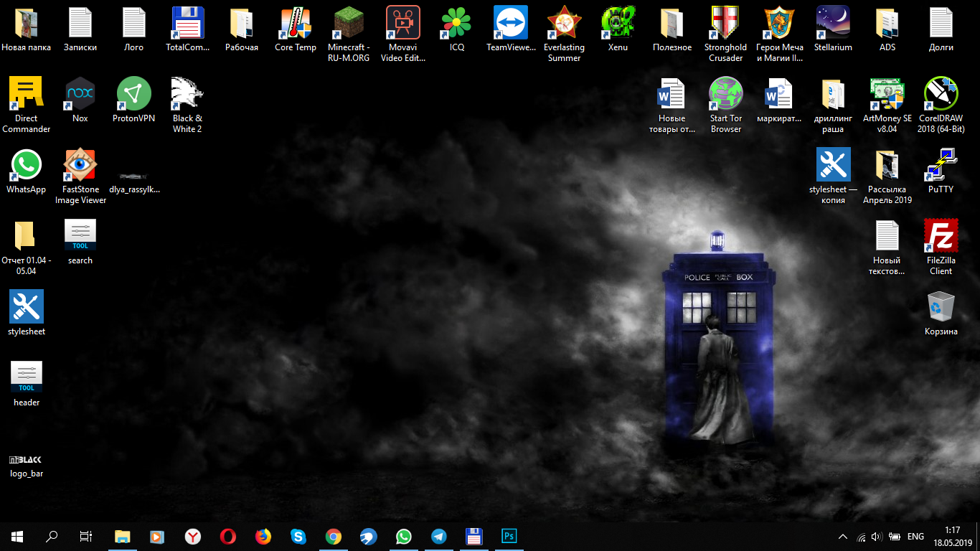Show hidden tray icons chevron
The image size is (980, 551).
(x=843, y=536)
